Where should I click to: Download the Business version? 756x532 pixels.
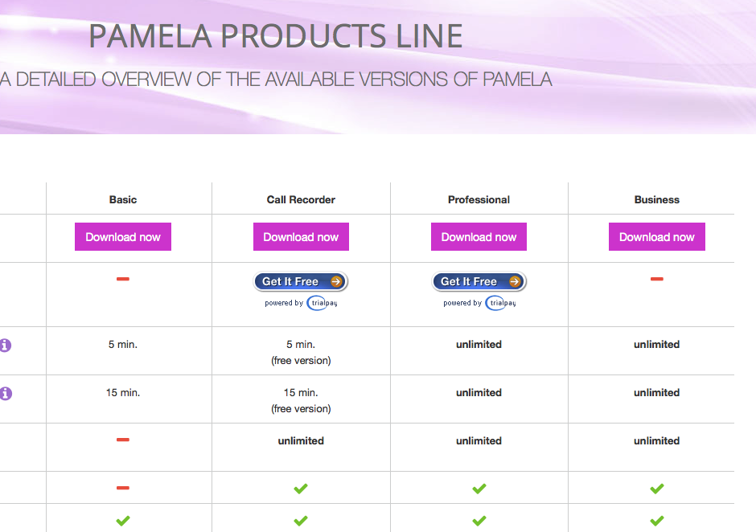pos(657,236)
